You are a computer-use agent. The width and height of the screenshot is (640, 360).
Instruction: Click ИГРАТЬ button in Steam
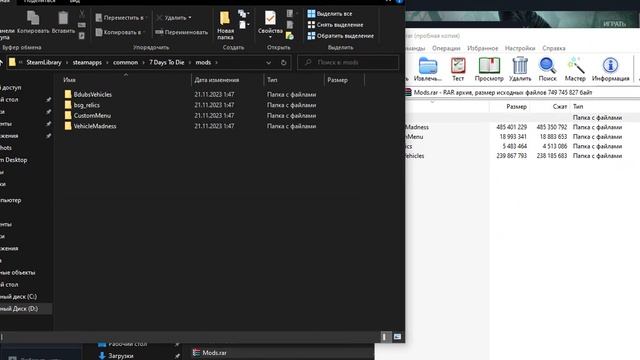614,24
